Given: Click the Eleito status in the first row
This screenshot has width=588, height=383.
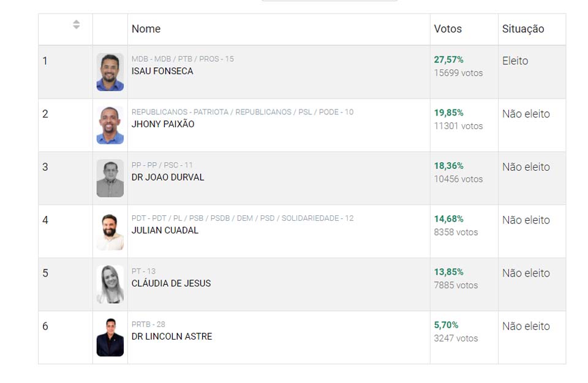Looking at the screenshot, I should click(x=514, y=61).
